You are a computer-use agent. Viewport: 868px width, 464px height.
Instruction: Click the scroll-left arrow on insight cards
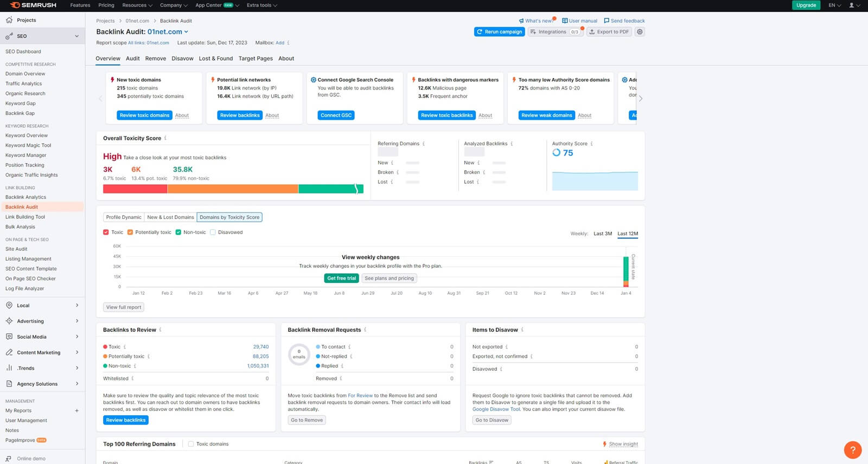100,99
